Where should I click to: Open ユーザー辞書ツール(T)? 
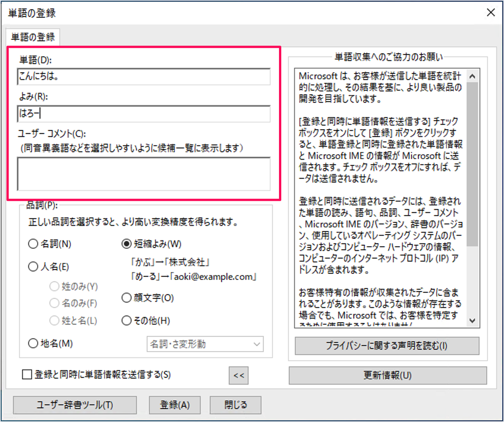75,405
